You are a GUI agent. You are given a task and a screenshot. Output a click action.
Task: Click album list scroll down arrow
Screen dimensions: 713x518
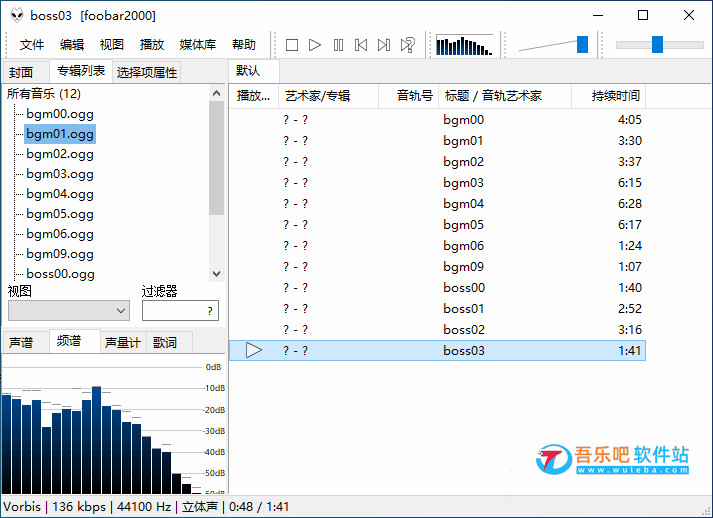click(216, 274)
